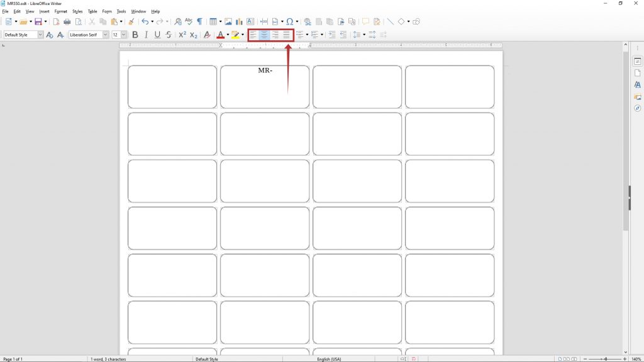The image size is (644, 362).
Task: Insert a field
Action: (x=275, y=22)
